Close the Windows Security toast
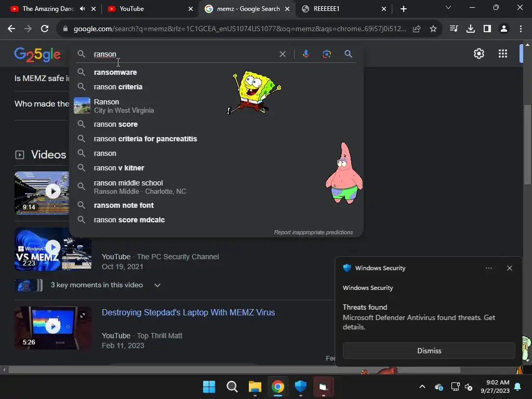The height and width of the screenshot is (399, 532). pyautogui.click(x=509, y=268)
